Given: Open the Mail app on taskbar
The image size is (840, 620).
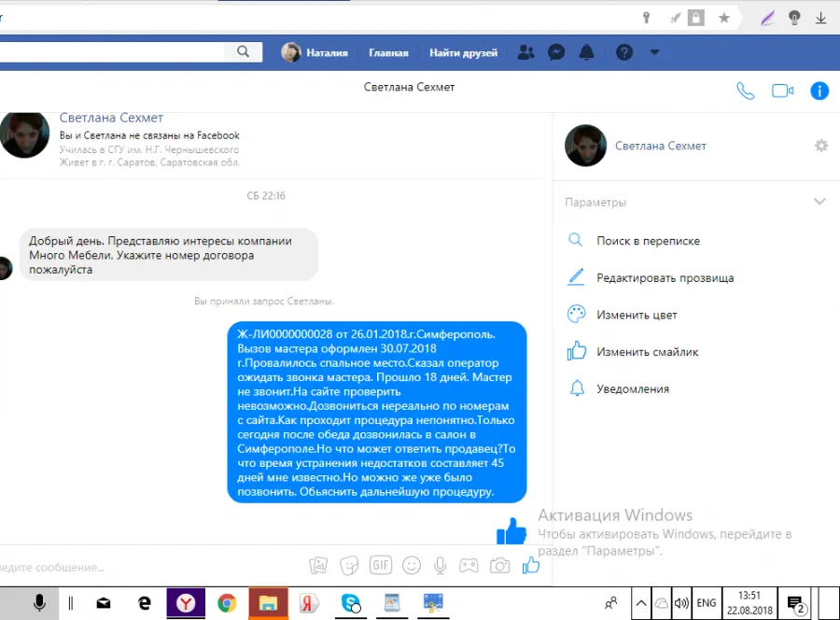Looking at the screenshot, I should (104, 603).
